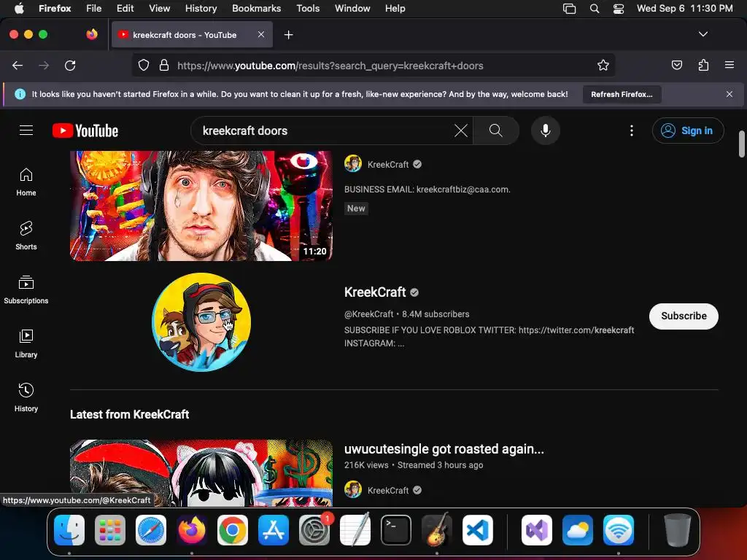Open the Save to Pocket button

(x=676, y=65)
